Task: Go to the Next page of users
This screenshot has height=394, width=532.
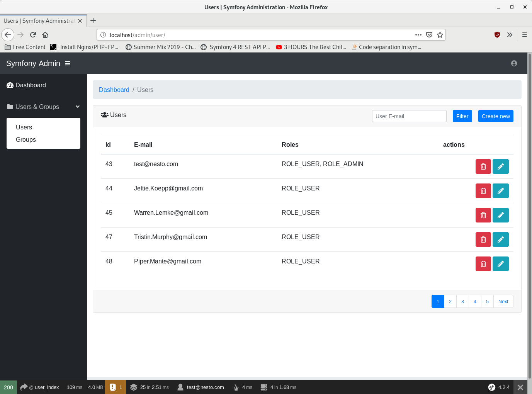Action: [503, 301]
